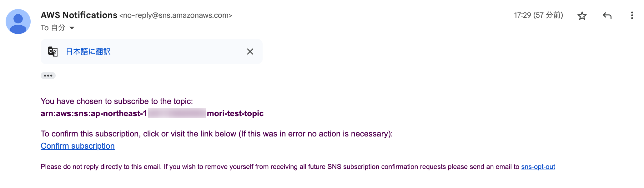Dismiss the translation banner with X

click(250, 52)
